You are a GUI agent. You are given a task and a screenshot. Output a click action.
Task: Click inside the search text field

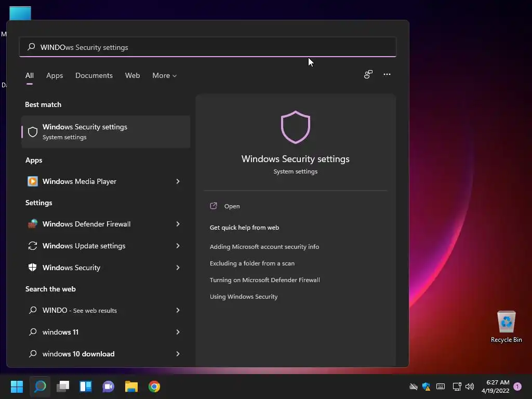208,47
